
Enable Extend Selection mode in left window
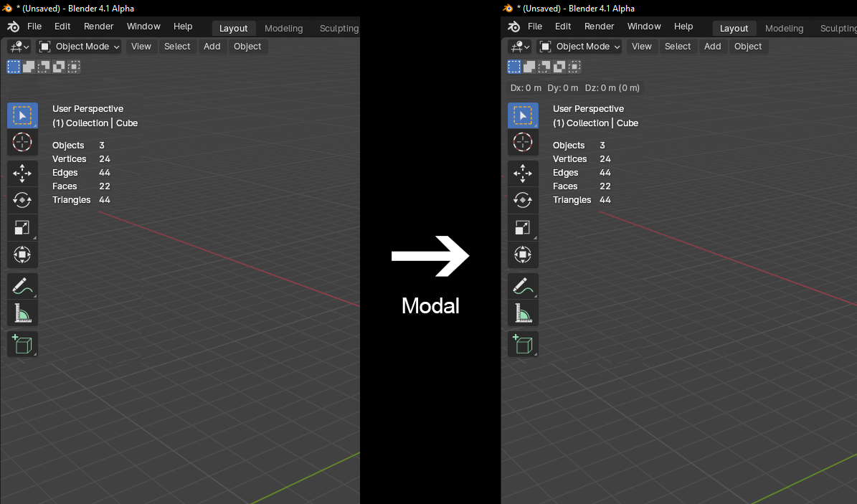tap(29, 67)
